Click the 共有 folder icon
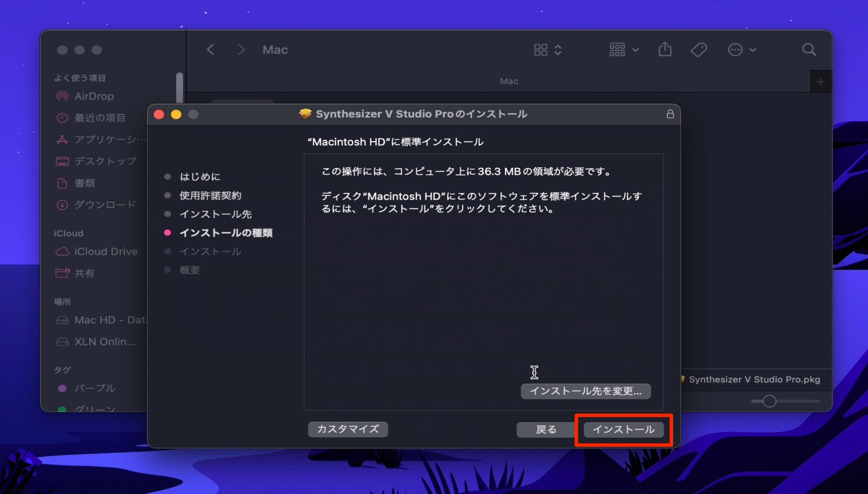Viewport: 868px width, 494px height. (x=62, y=273)
